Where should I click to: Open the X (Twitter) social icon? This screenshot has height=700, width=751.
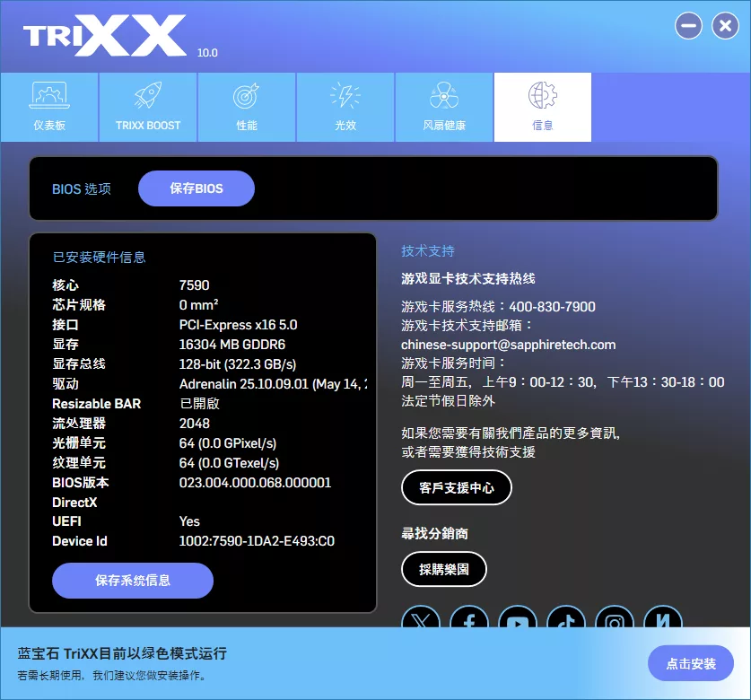tap(421, 617)
